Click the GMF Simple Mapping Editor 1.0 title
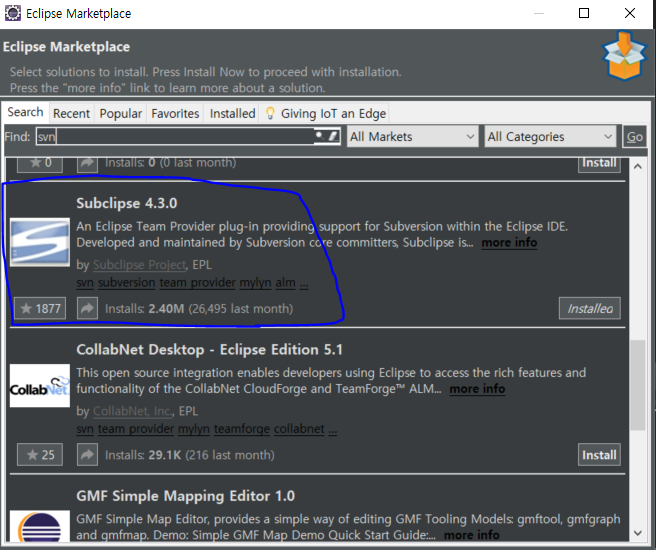The image size is (656, 550). (186, 496)
